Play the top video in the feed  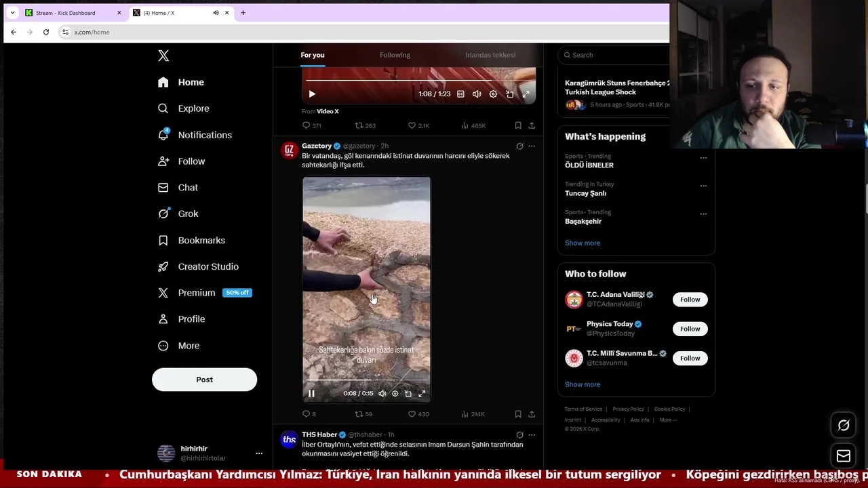click(312, 94)
